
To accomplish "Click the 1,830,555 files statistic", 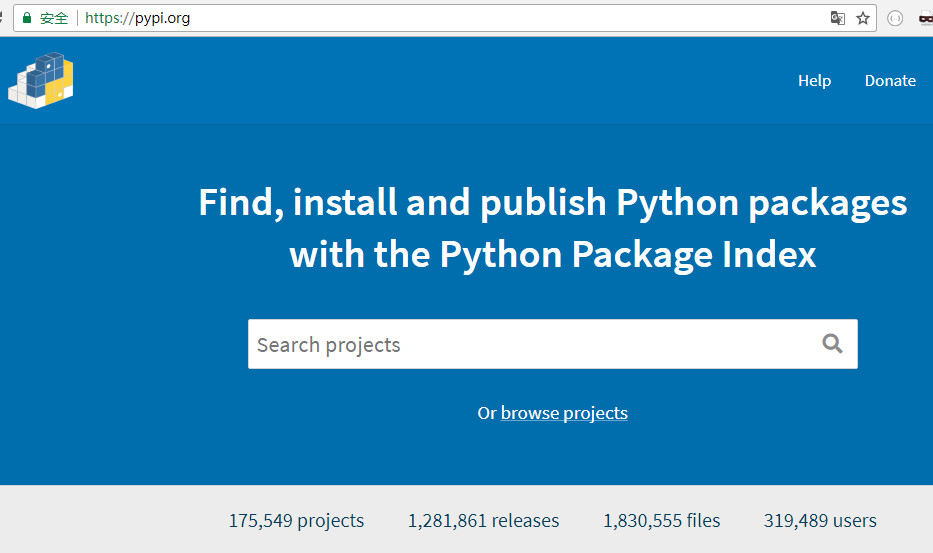I will pos(662,520).
